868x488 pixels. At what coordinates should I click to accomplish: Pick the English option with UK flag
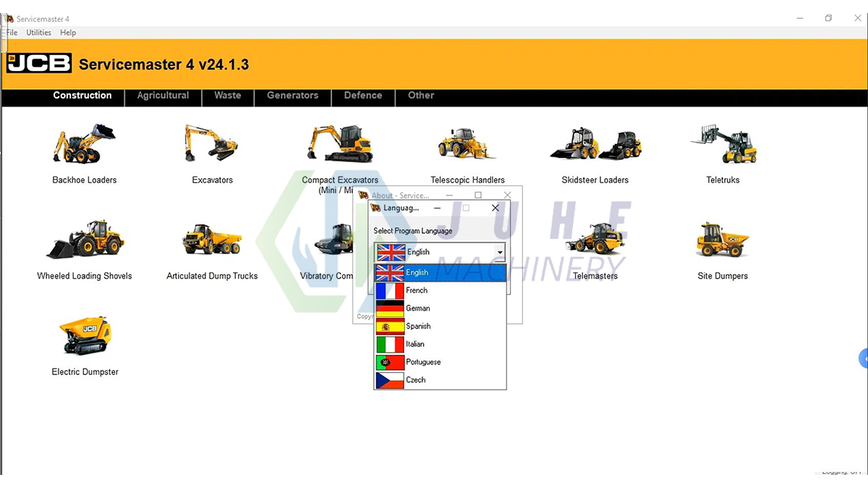(440, 272)
